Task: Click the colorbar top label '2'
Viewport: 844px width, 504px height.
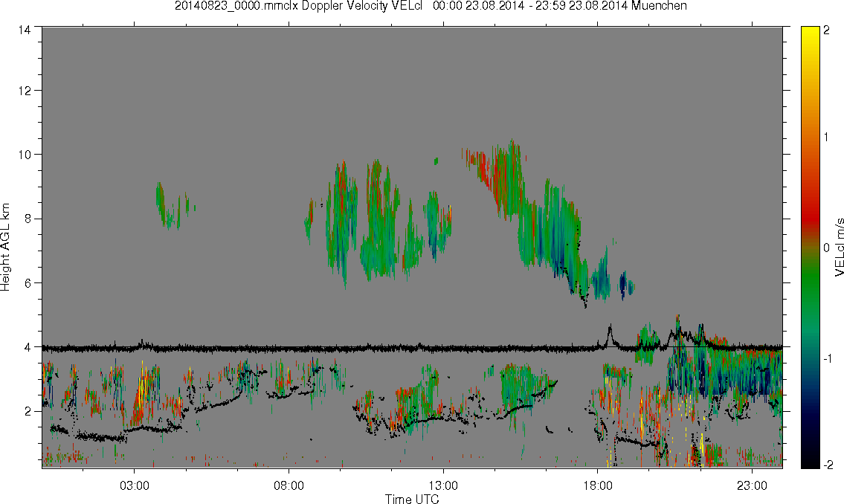Action: pos(827,30)
